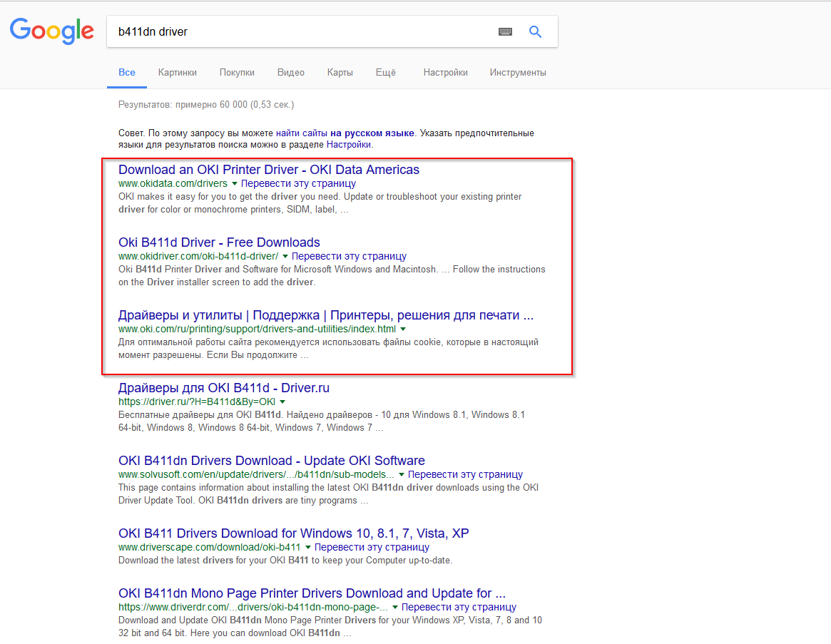831x644 pixels.
Task: Translate the driverdr.com result page
Action: tap(459, 607)
